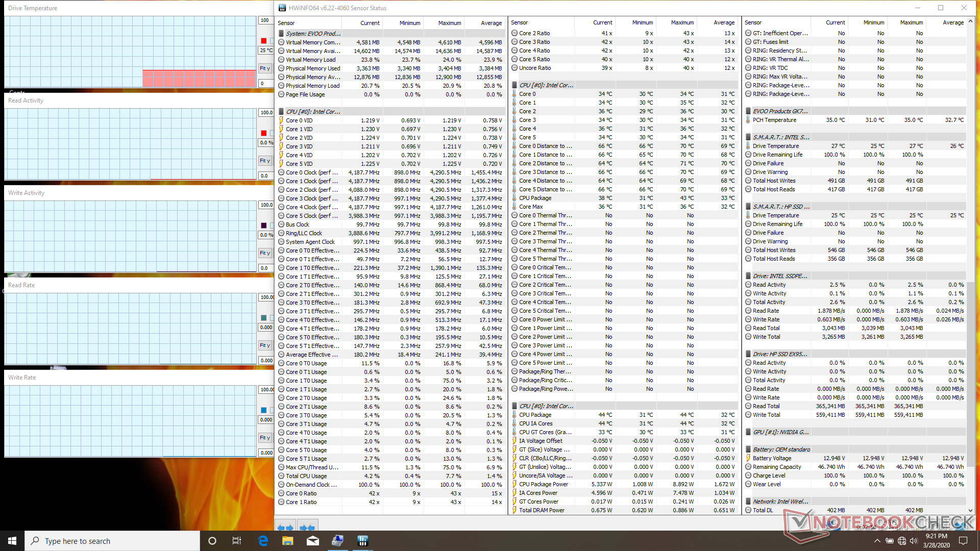This screenshot has height=551, width=980.
Task: Click the blue Write Rate color swatch
Action: [x=264, y=410]
